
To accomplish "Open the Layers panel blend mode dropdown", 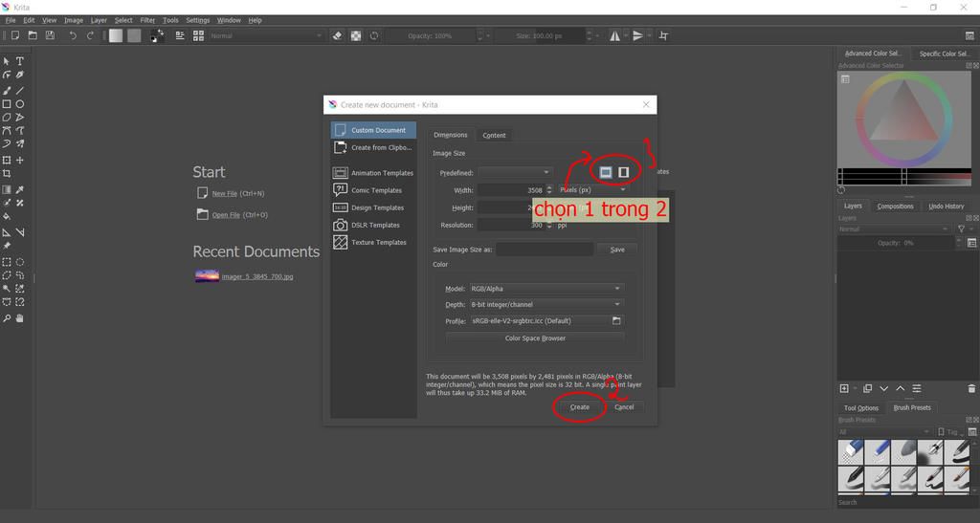I will 894,229.
